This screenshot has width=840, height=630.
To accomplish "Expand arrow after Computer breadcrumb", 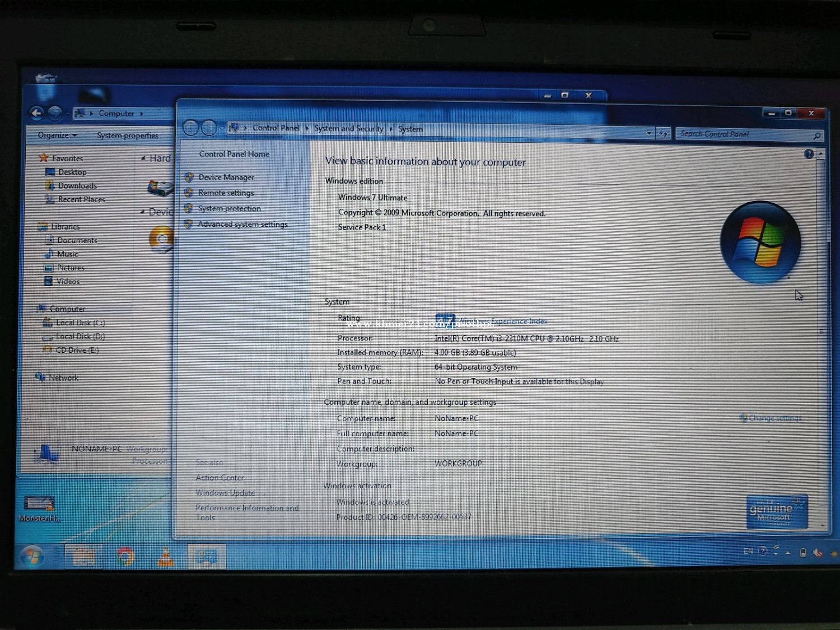I will tap(142, 114).
